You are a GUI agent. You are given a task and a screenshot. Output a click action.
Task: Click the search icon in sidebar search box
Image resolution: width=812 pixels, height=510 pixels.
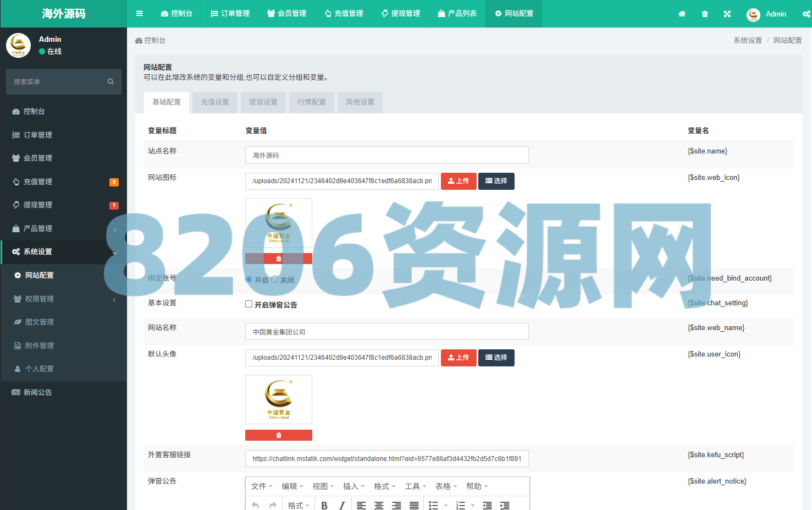tap(111, 81)
